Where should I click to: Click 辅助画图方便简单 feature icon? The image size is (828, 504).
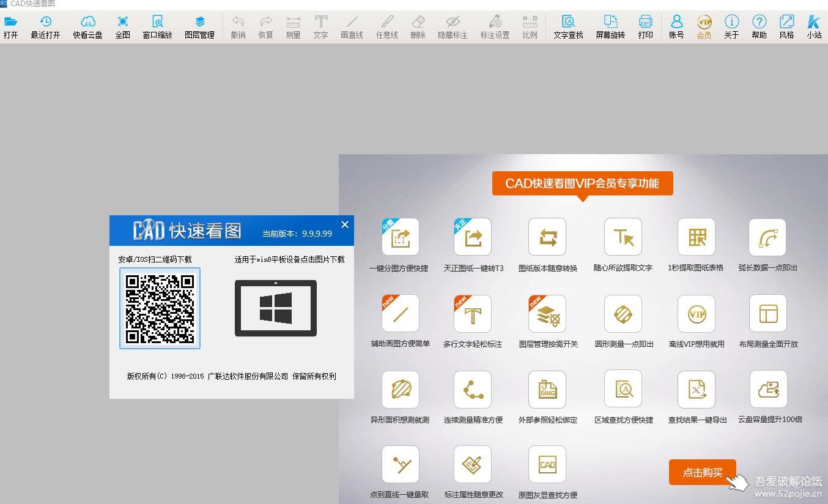pyautogui.click(x=400, y=314)
